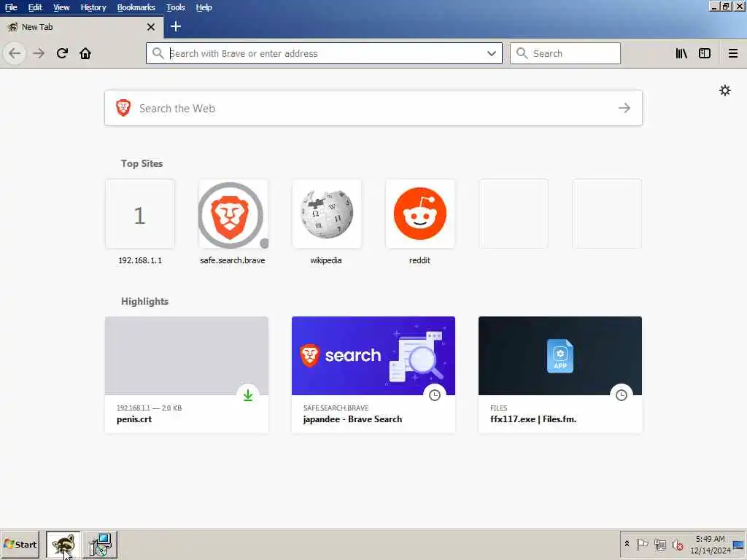Viewport: 747px width, 560px height.
Task: Open the Help menu
Action: pyautogui.click(x=204, y=7)
